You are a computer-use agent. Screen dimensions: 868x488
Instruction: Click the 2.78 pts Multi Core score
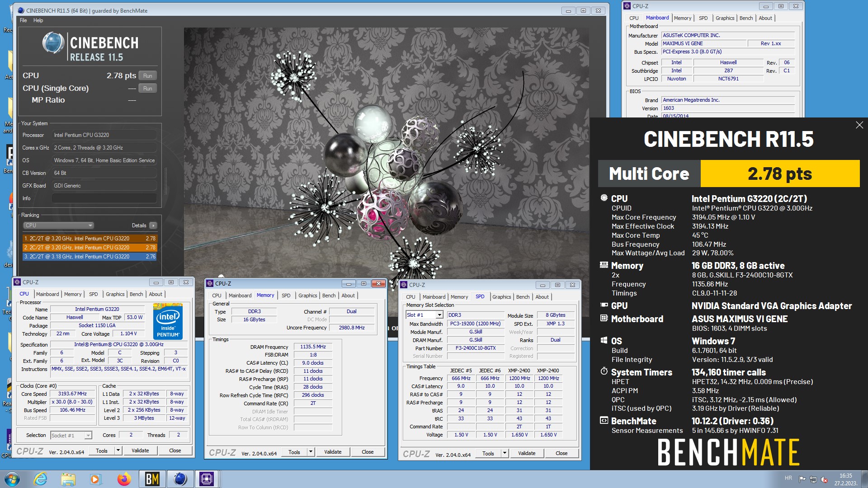pyautogui.click(x=780, y=174)
